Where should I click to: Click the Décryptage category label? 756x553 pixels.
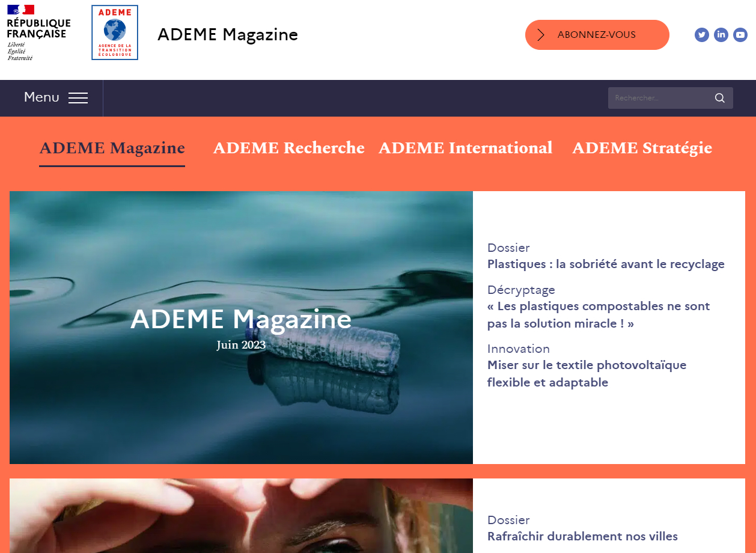point(521,290)
